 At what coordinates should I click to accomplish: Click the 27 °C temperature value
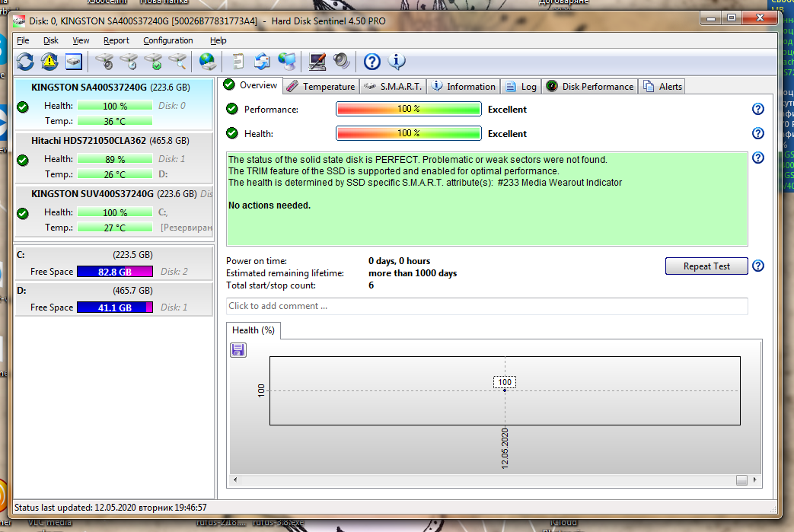tap(115, 228)
